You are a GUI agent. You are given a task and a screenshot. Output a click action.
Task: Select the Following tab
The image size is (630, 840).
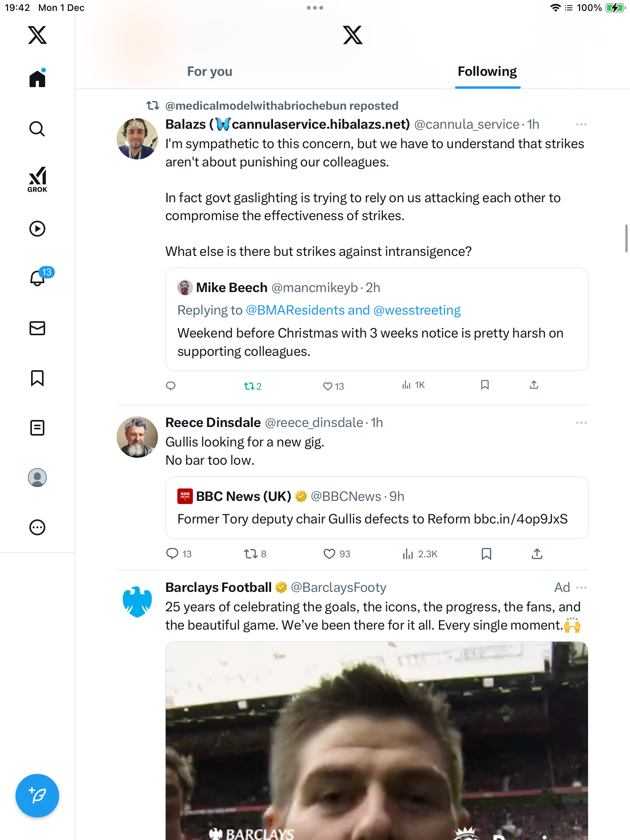click(x=487, y=72)
